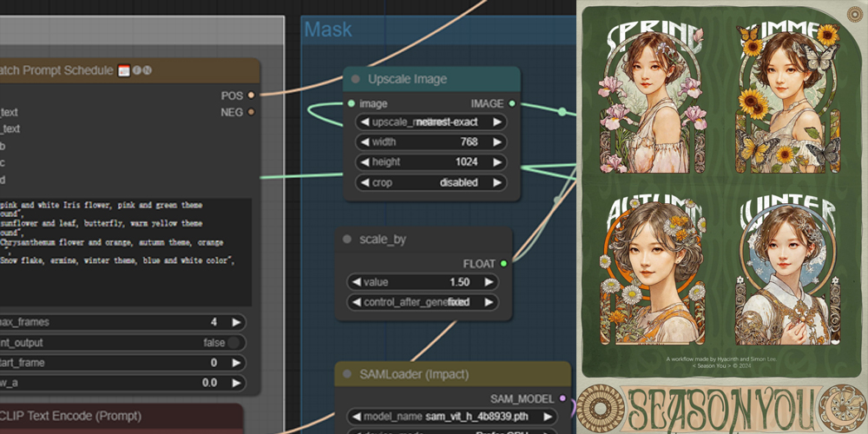This screenshot has height=434, width=868.
Task: Click the scale_by value 1.50 field
Action: 423,282
